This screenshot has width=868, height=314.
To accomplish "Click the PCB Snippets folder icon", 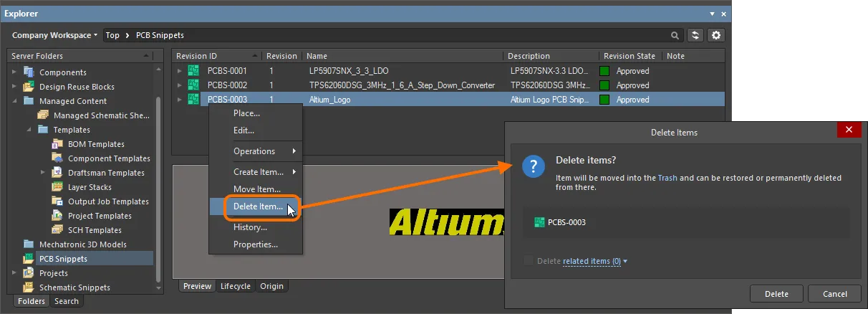I will point(29,259).
